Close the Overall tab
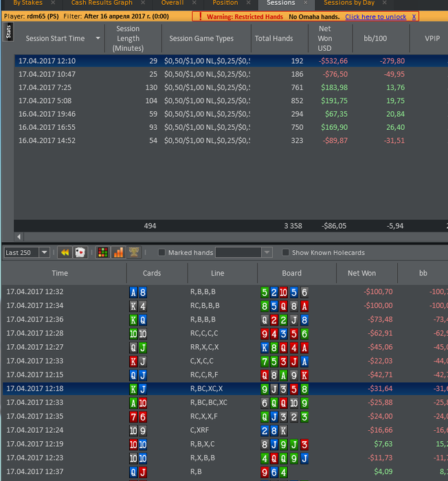This screenshot has height=481, width=448. (194, 3)
